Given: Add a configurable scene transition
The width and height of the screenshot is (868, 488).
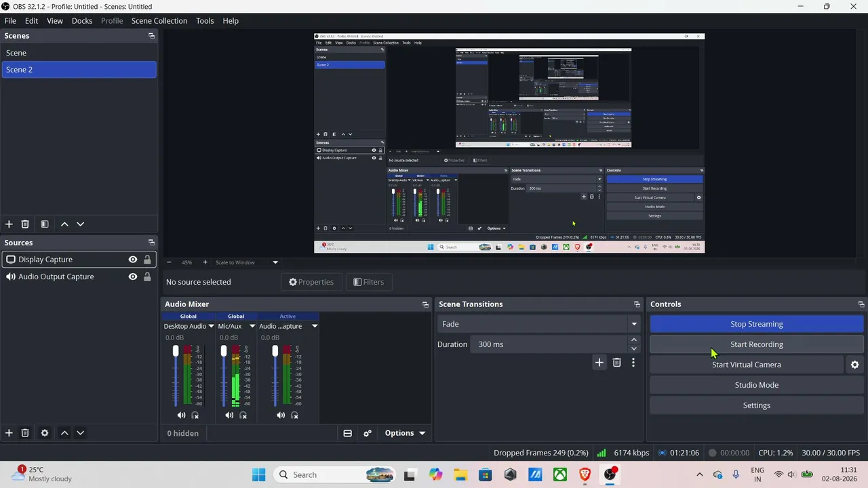Looking at the screenshot, I should coord(599,363).
